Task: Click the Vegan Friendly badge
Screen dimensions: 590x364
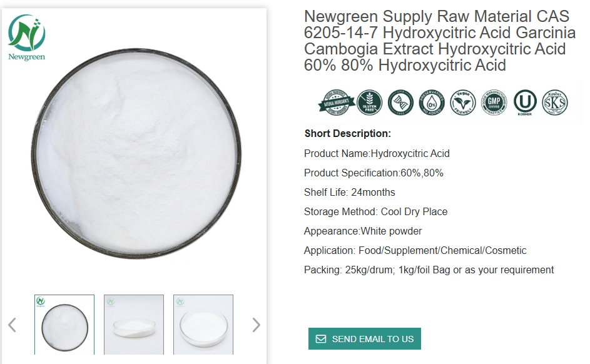Action: [463, 103]
